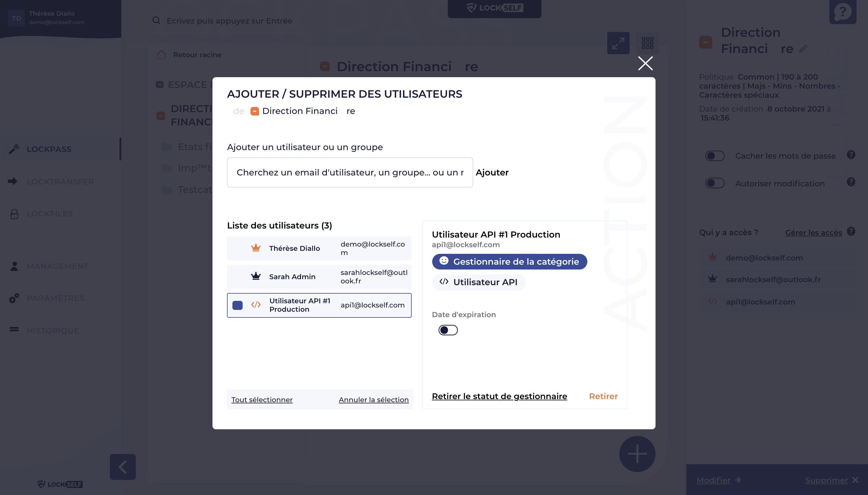Click the search magnifier icon
The image size is (868, 495).
[x=156, y=20]
